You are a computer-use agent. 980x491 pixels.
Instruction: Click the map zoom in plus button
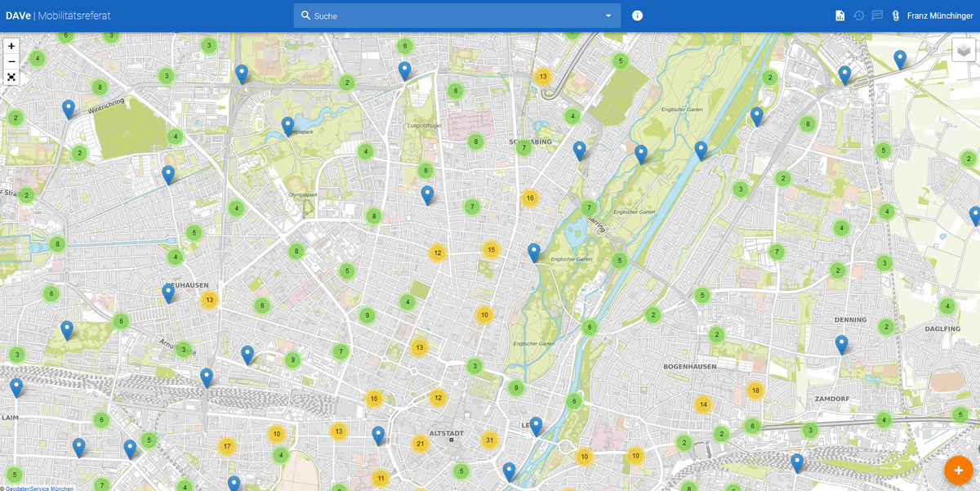pyautogui.click(x=11, y=47)
